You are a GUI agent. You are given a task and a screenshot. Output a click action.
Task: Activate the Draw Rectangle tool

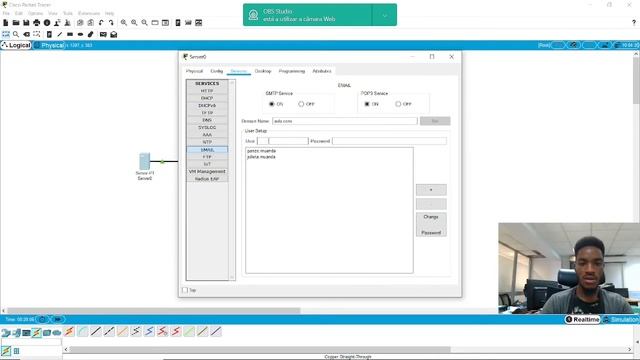pos(70,34)
